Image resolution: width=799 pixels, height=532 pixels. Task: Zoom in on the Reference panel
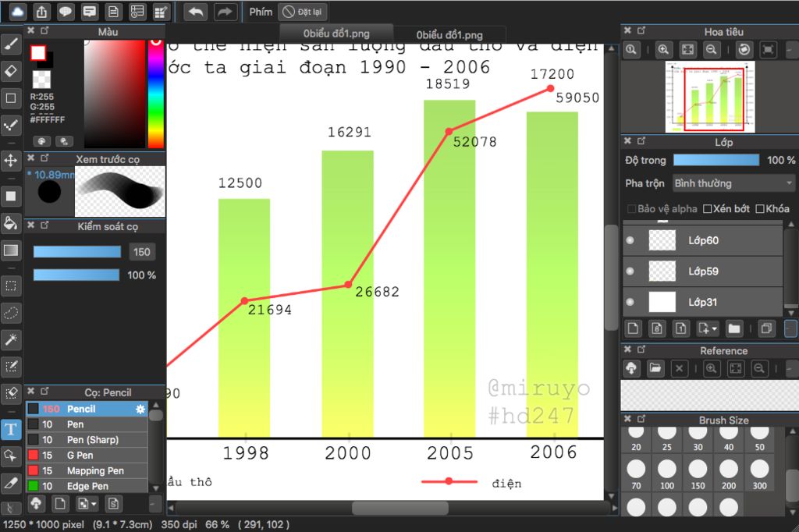click(x=712, y=368)
